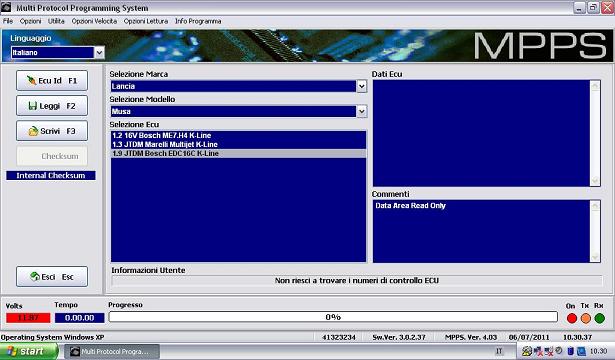
Task: Click the Scrivi F3 write button
Action: pos(52,131)
